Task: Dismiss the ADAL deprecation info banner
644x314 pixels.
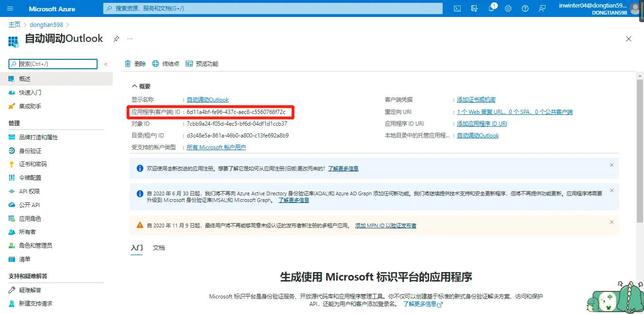Action: pyautogui.click(x=611, y=191)
